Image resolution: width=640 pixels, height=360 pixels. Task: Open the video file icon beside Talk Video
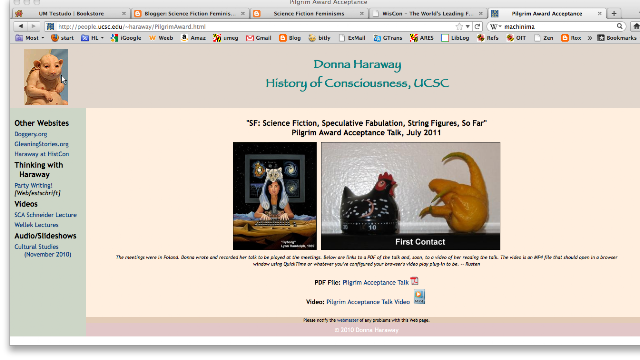click(419, 297)
